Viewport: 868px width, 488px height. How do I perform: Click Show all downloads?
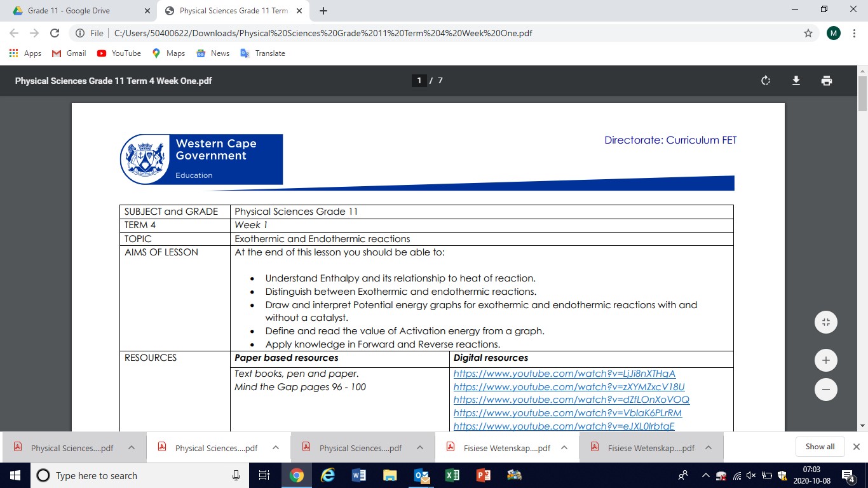pos(820,447)
